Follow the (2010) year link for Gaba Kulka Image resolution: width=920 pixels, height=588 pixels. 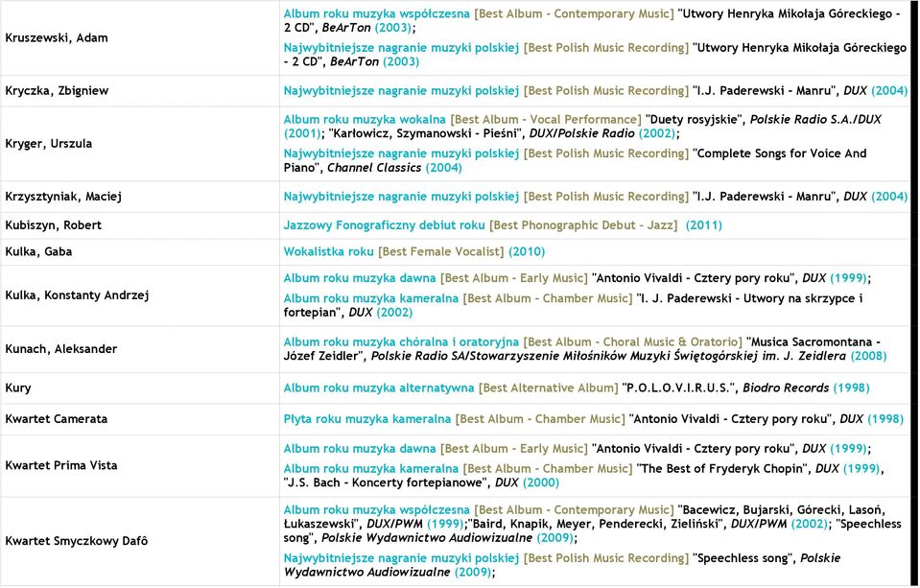(x=527, y=251)
